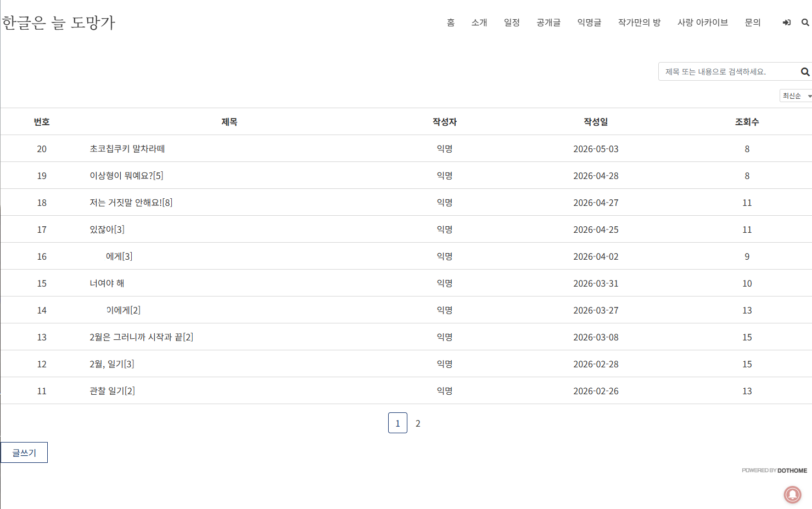Viewport: 812px width, 509px height.
Task: Go to the 홈 menu item
Action: click(451, 23)
